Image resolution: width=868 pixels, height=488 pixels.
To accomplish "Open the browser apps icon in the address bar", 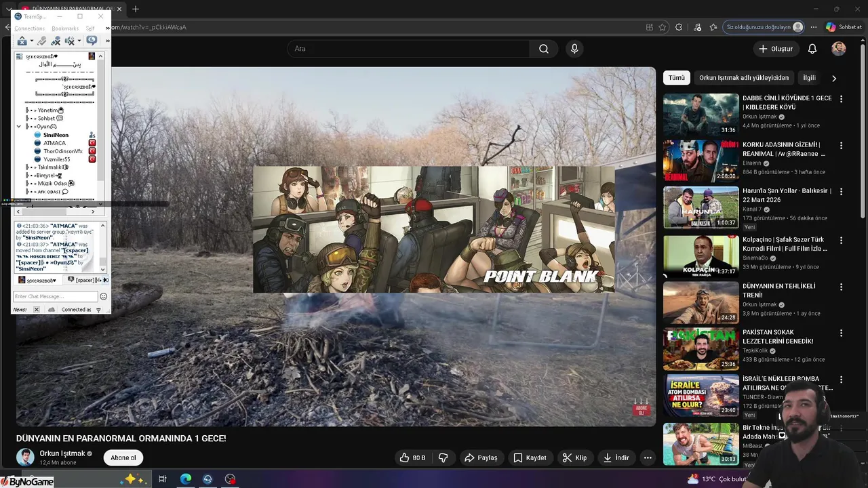I will coord(649,27).
